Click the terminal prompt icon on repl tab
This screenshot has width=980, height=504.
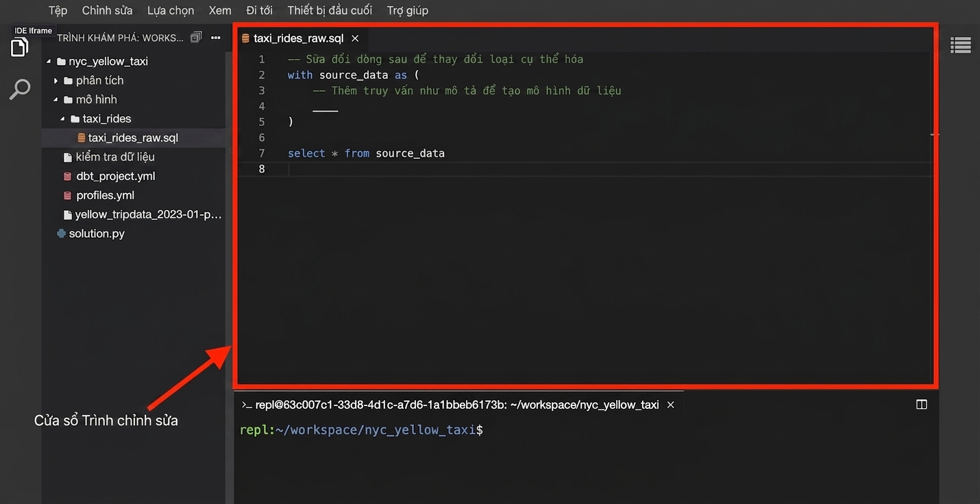[246, 405]
